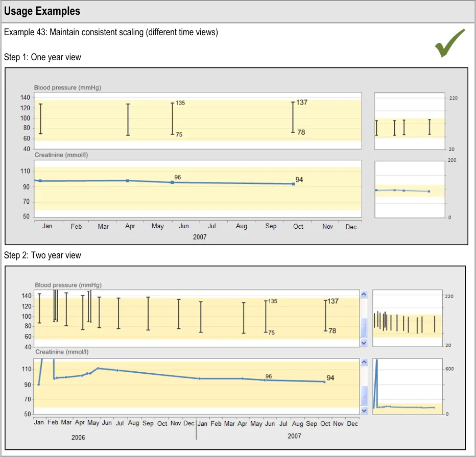The image size is (476, 457).
Task: Open creatinine overview thumbnail in one year view
Action: (x=410, y=189)
